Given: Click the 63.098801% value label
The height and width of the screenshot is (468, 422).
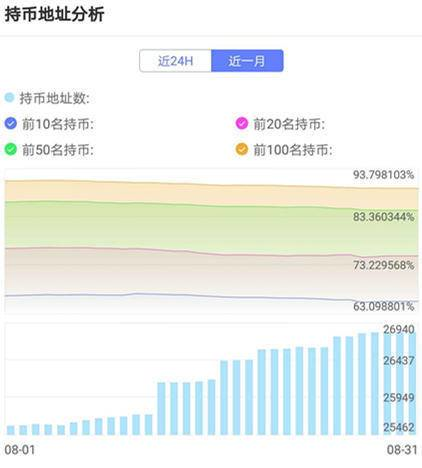Looking at the screenshot, I should coord(383,306).
